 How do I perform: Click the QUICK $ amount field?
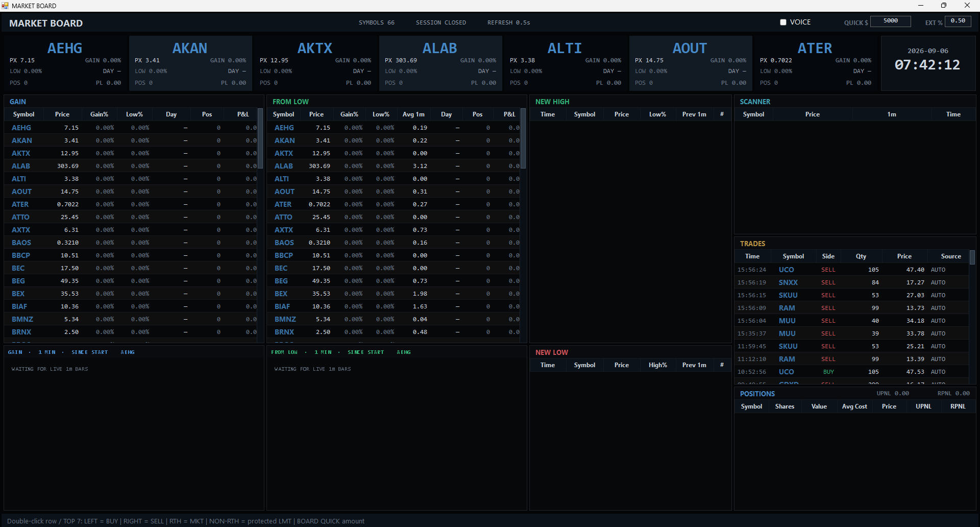point(890,21)
